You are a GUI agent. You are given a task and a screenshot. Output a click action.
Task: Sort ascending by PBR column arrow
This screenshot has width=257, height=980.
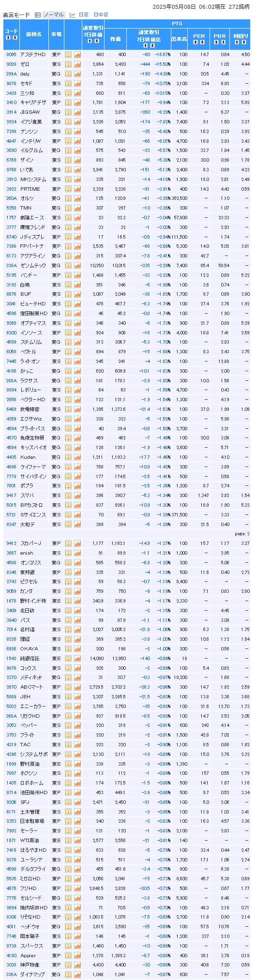(217, 42)
